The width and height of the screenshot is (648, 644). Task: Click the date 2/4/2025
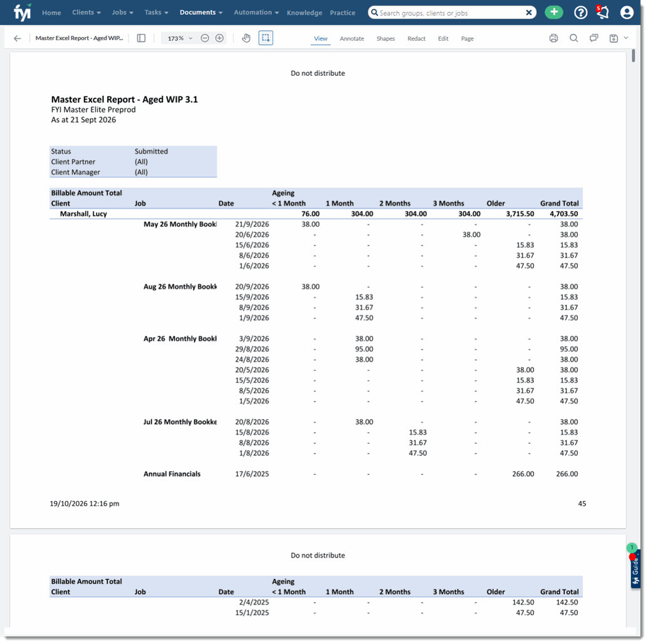(254, 603)
